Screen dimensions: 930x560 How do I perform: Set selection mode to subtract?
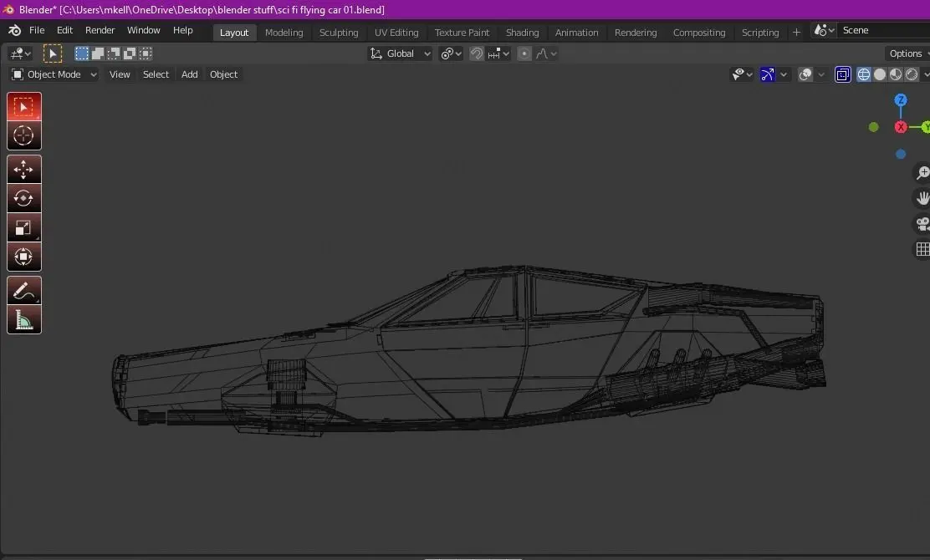[114, 54]
